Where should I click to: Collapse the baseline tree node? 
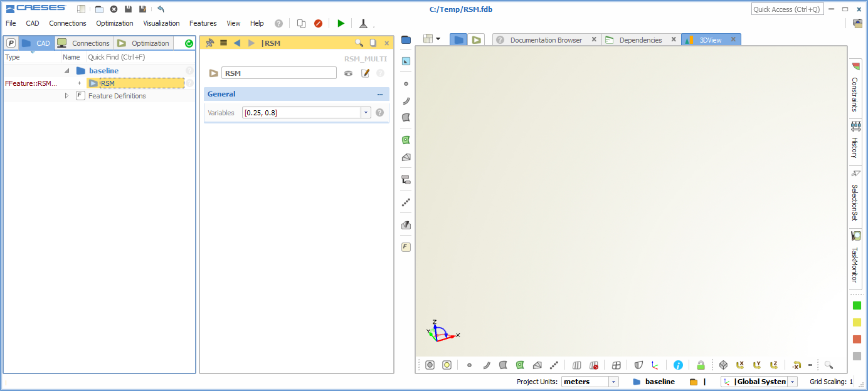(x=66, y=71)
